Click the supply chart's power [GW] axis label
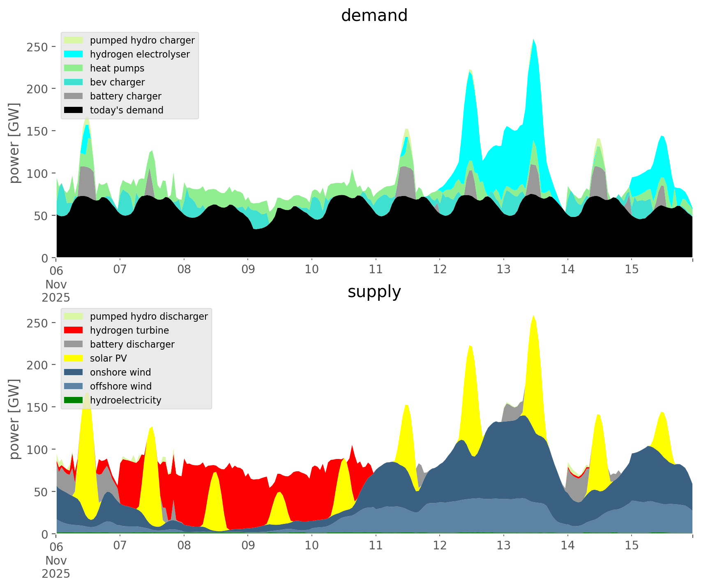 (14, 419)
